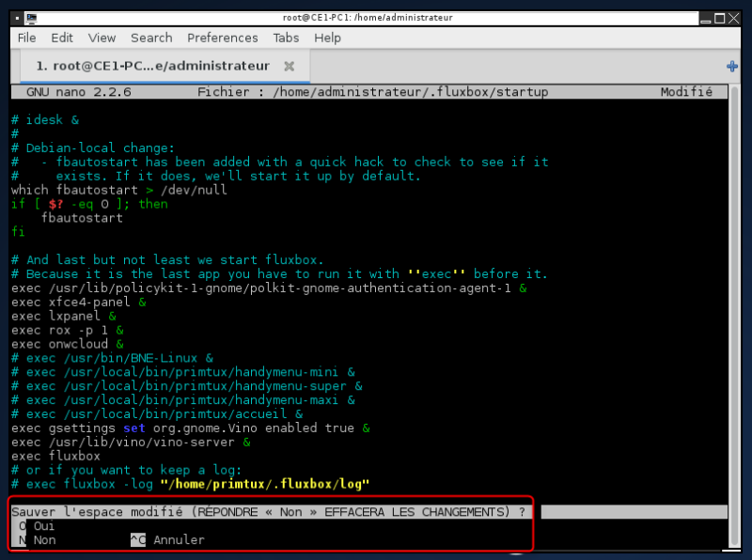This screenshot has height=560, width=752.
Task: Close the terminal tab with the X icon
Action: click(x=289, y=66)
